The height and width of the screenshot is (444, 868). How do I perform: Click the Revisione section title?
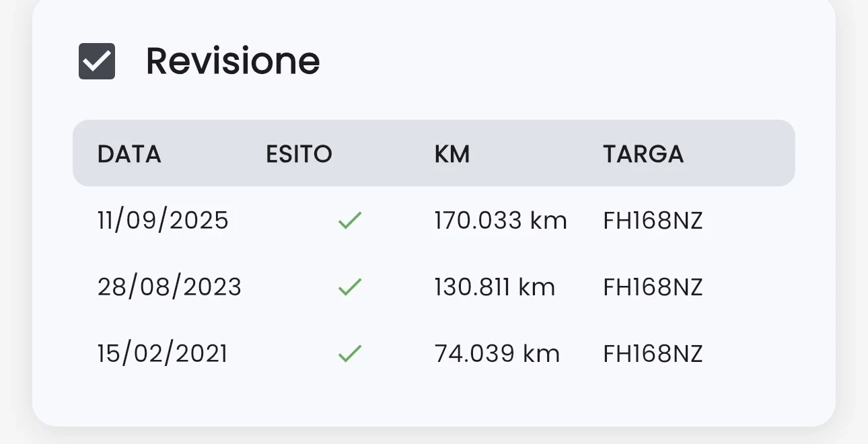233,61
